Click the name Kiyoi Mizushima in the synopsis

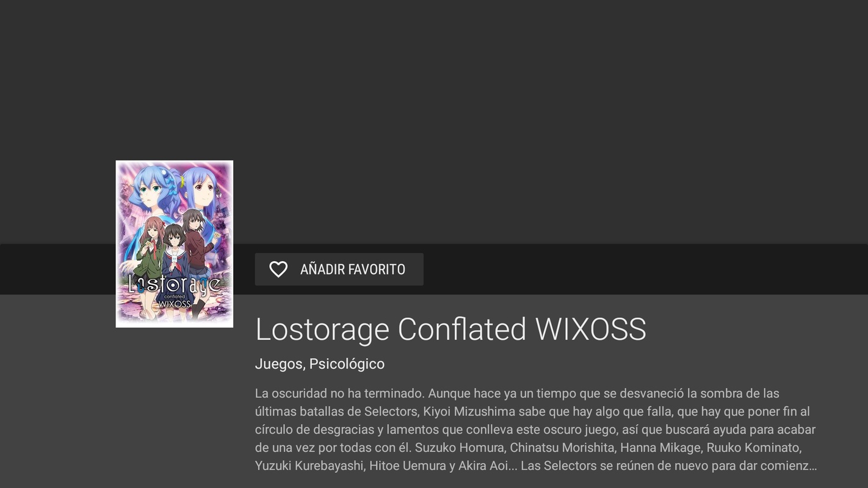469,412
